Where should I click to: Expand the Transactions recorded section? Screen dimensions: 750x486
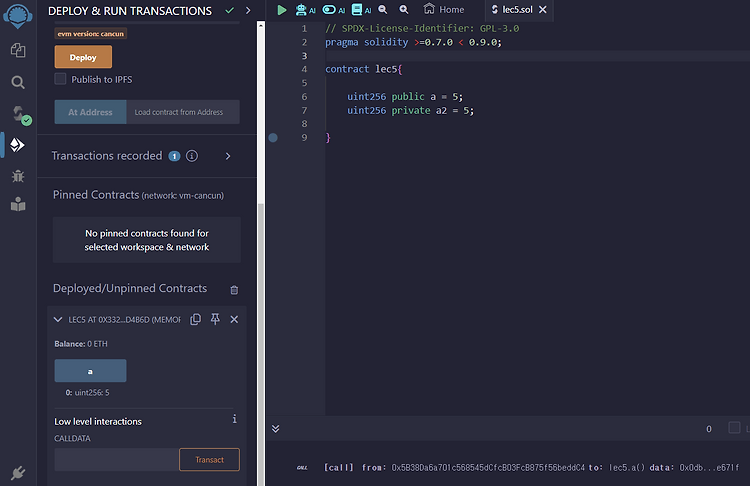pyautogui.click(x=228, y=156)
